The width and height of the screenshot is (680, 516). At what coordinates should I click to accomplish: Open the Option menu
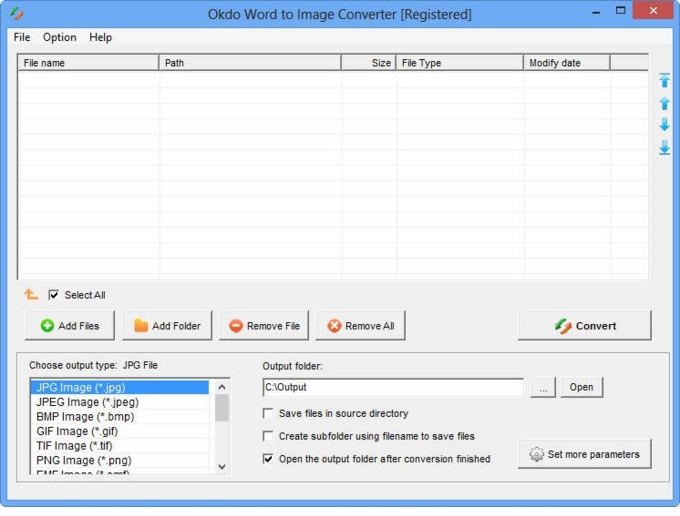(59, 37)
